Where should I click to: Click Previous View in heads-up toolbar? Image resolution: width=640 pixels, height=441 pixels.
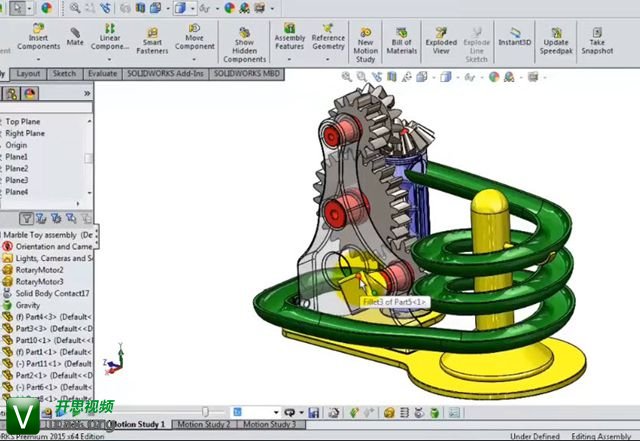(377, 77)
